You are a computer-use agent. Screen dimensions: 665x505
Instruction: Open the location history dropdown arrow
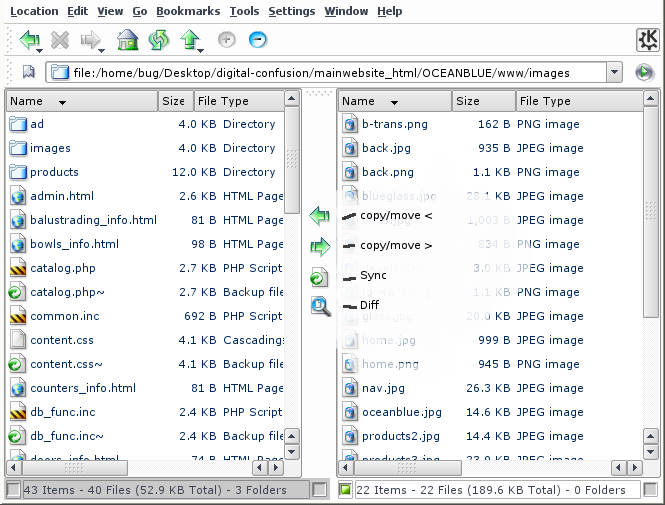(614, 72)
